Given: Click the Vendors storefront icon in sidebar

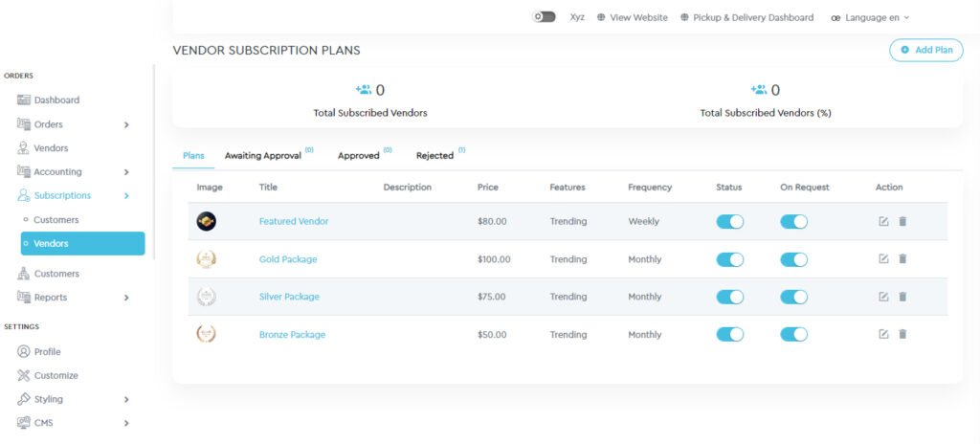Looking at the screenshot, I should click(24, 148).
